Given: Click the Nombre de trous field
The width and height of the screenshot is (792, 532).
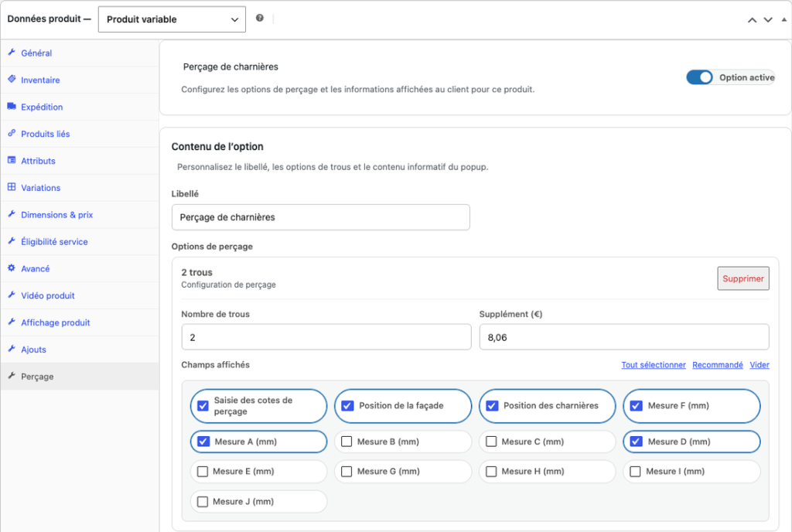Looking at the screenshot, I should coord(326,337).
